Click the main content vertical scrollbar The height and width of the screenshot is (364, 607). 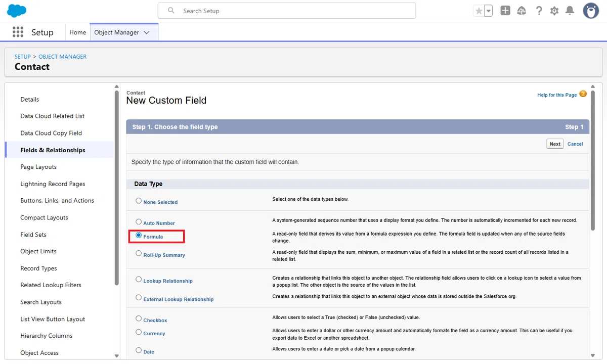click(x=593, y=162)
